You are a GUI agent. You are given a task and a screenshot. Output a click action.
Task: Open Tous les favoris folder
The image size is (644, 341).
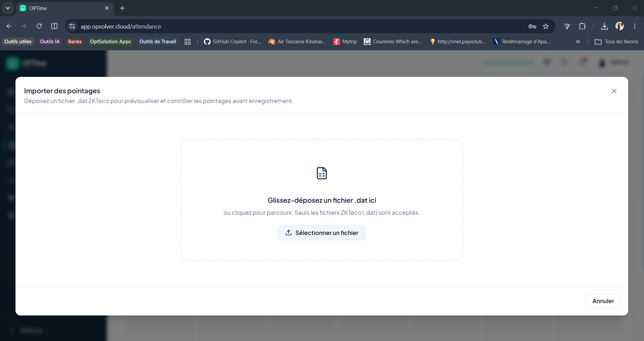616,42
